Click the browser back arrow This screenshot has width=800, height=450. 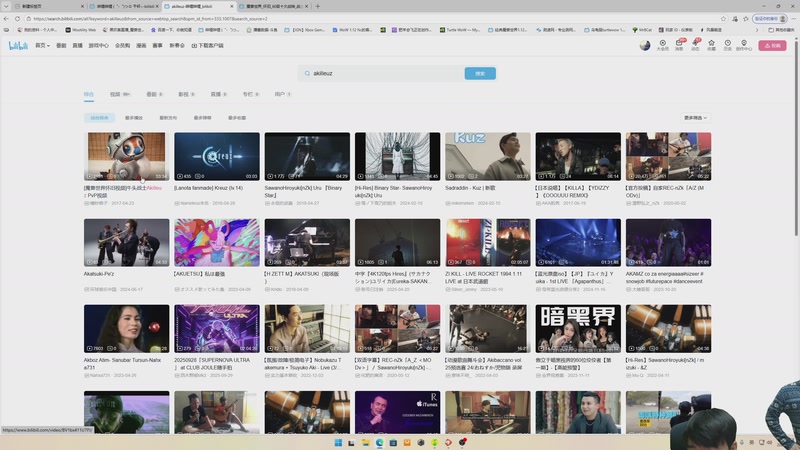coord(6,19)
